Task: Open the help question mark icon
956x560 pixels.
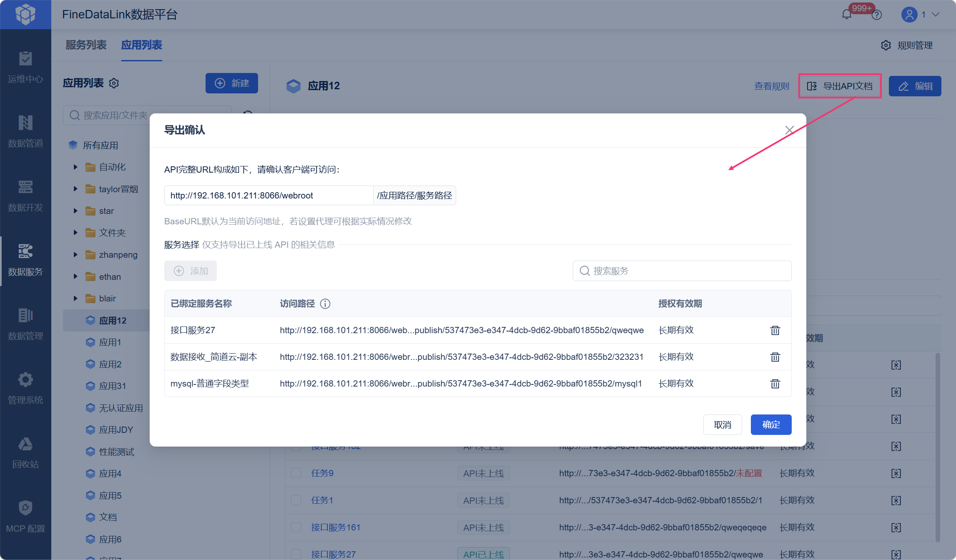Action: (x=877, y=15)
